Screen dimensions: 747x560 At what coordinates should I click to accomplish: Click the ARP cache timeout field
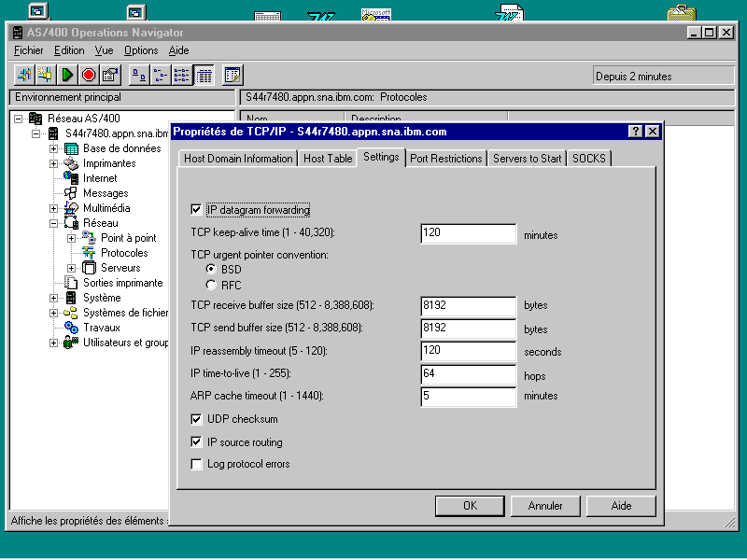tap(469, 397)
